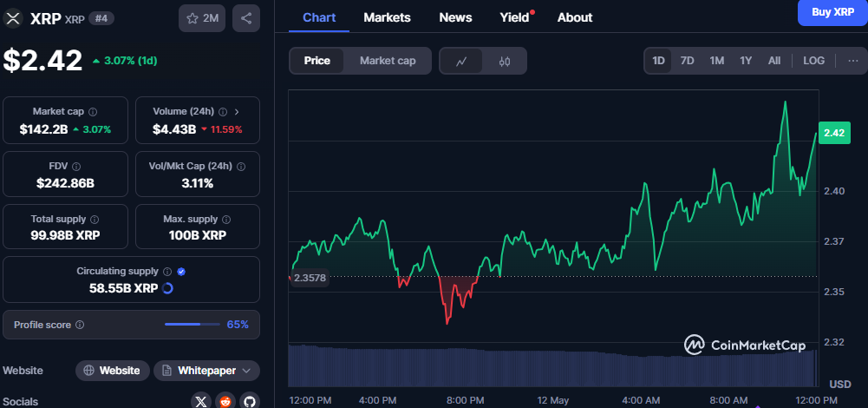Click the 99.98B XRP total supply value
The height and width of the screenshot is (408, 868).
pos(65,235)
